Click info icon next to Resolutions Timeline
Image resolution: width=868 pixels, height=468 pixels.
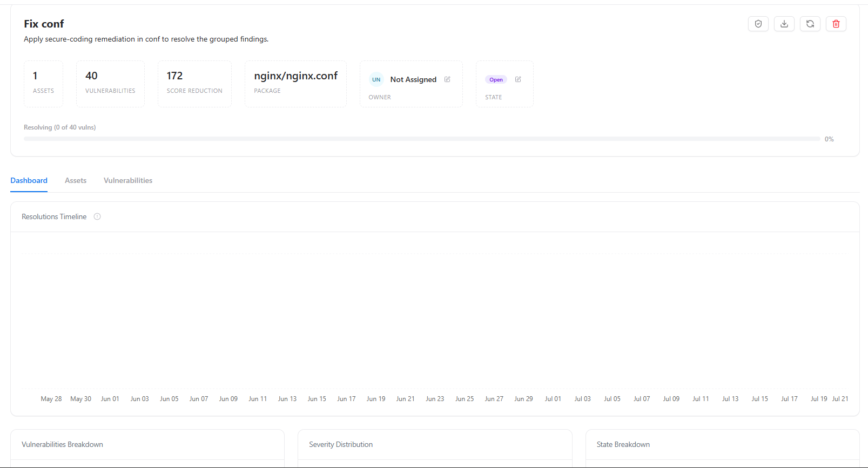pos(97,216)
